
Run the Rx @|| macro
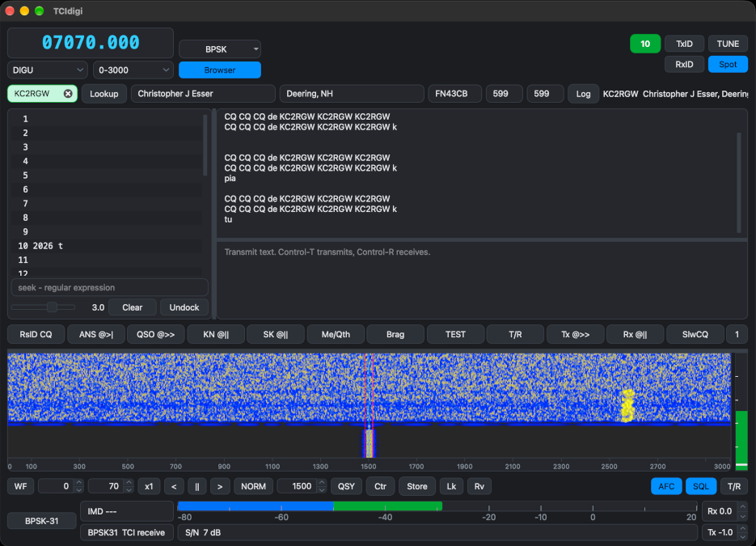click(635, 334)
